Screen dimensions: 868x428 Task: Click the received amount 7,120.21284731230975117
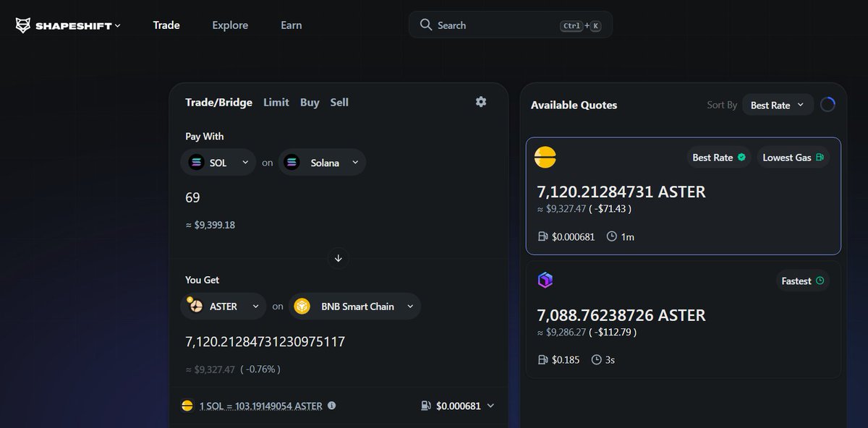click(265, 341)
